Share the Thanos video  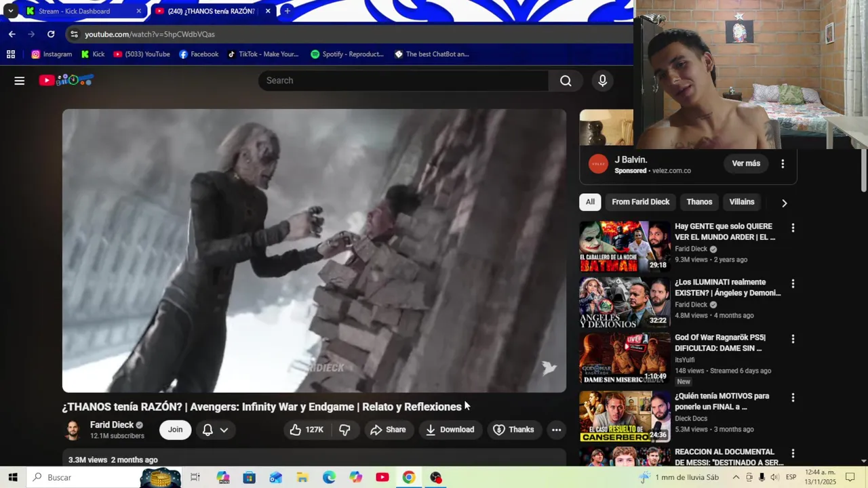point(388,430)
